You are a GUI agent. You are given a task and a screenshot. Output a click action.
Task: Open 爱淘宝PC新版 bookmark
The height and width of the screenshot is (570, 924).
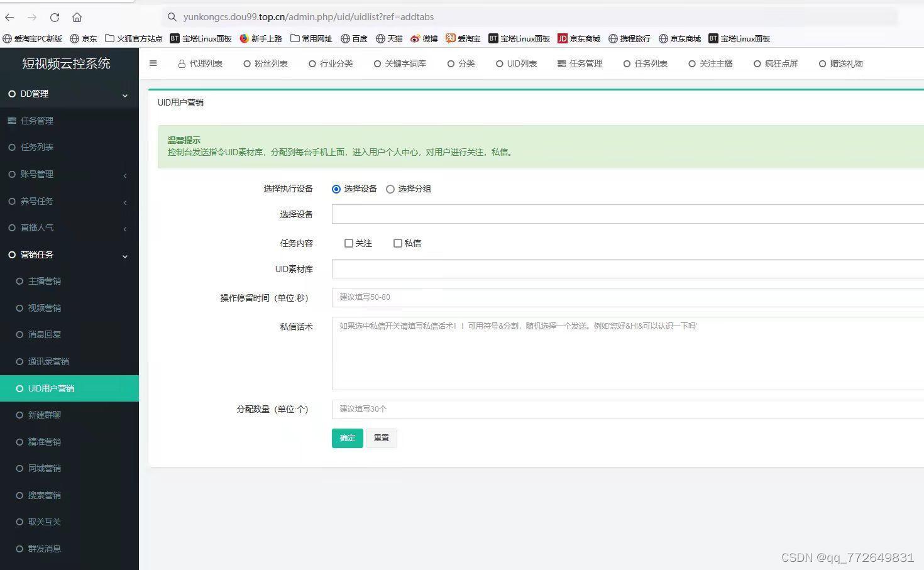point(33,39)
